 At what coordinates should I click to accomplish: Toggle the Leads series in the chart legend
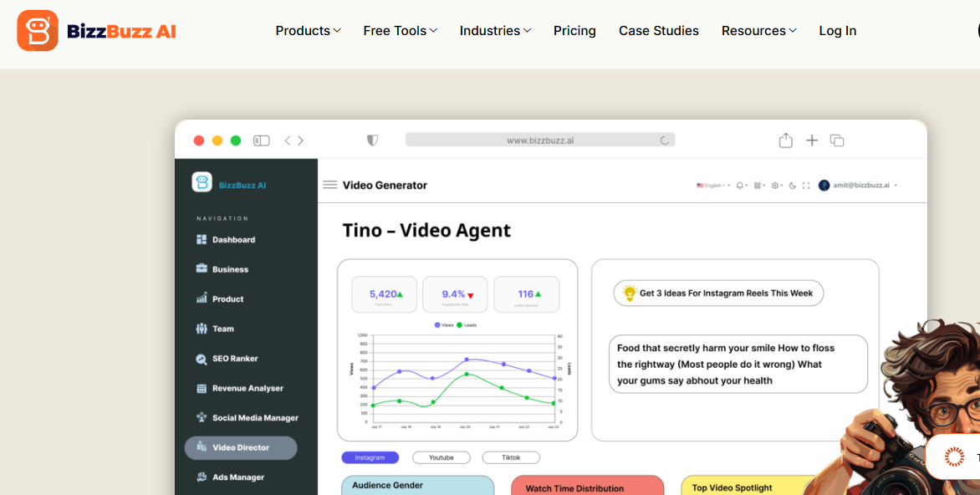(466, 324)
